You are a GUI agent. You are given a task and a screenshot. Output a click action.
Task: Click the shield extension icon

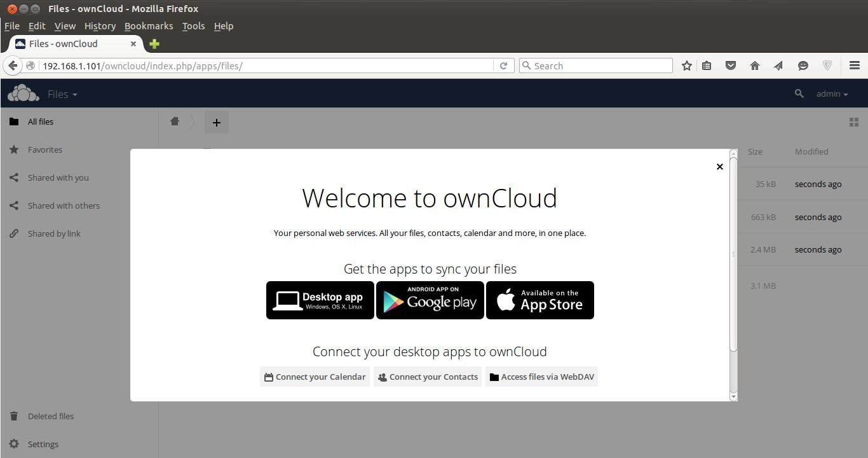point(827,66)
